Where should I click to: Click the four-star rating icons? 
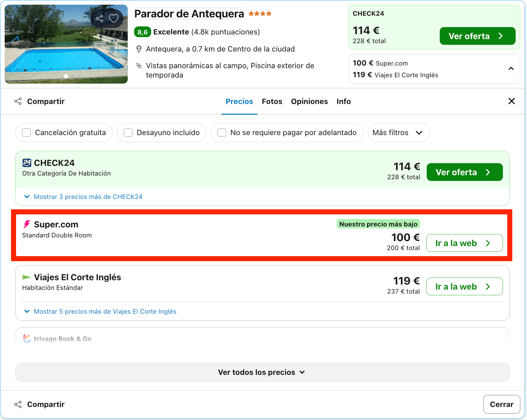260,14
